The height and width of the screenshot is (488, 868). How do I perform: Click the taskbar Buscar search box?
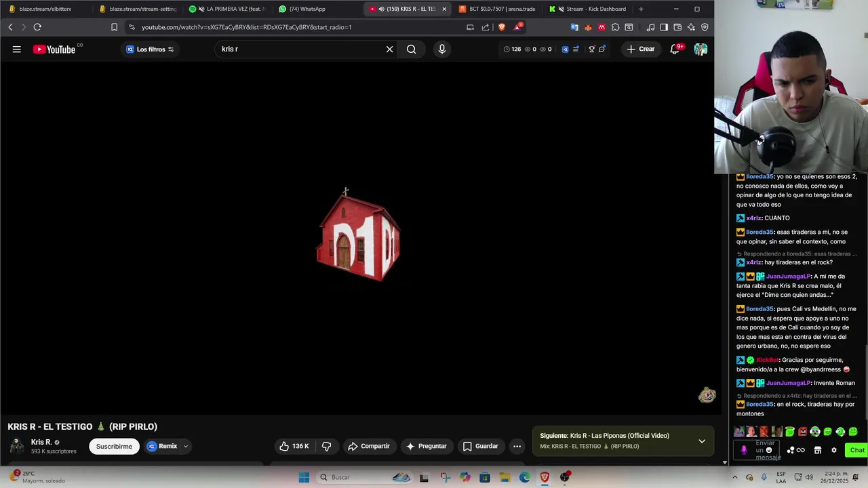click(x=365, y=477)
